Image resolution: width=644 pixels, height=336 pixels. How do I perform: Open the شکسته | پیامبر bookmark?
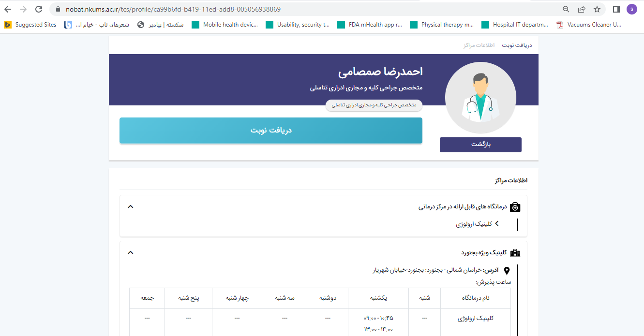(161, 25)
